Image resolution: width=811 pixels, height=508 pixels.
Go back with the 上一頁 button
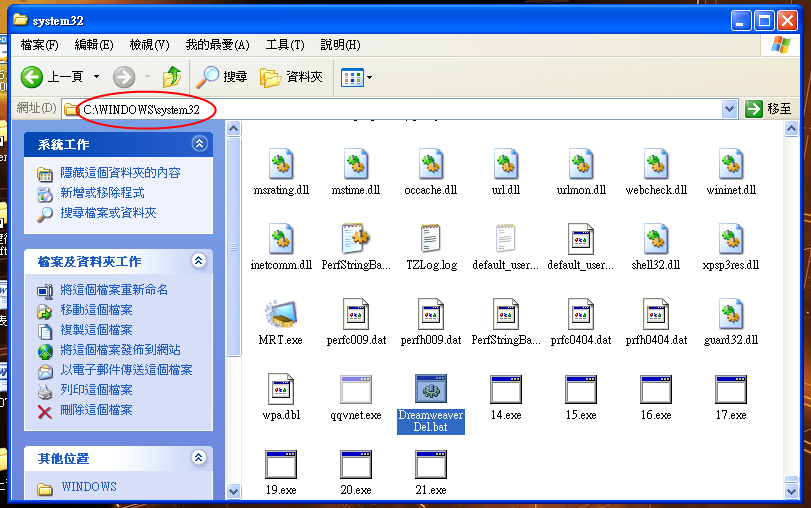[x=52, y=77]
